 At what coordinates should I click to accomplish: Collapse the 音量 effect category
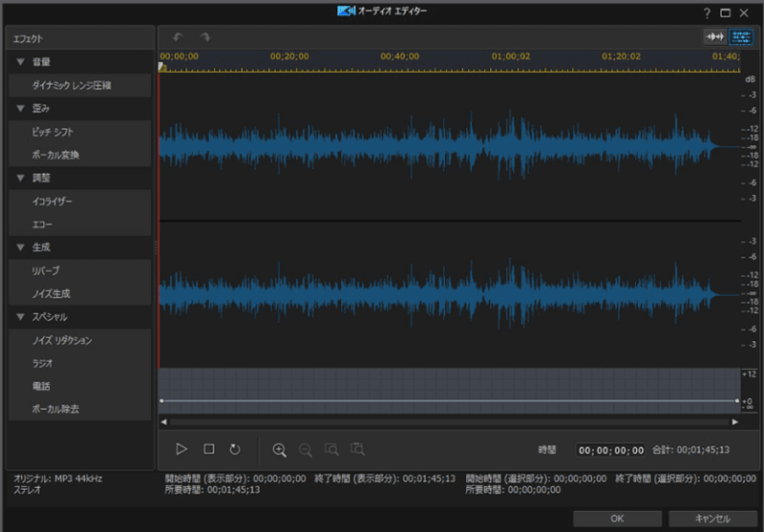tap(21, 62)
